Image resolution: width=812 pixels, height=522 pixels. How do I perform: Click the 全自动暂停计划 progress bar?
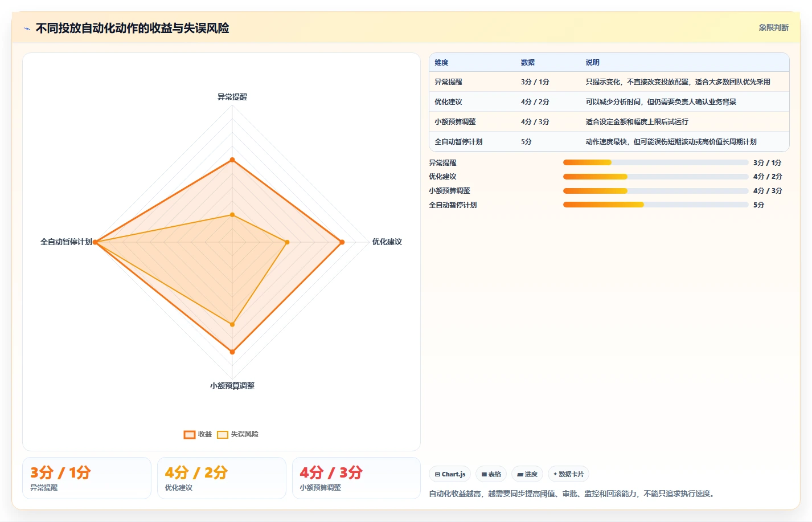(655, 205)
